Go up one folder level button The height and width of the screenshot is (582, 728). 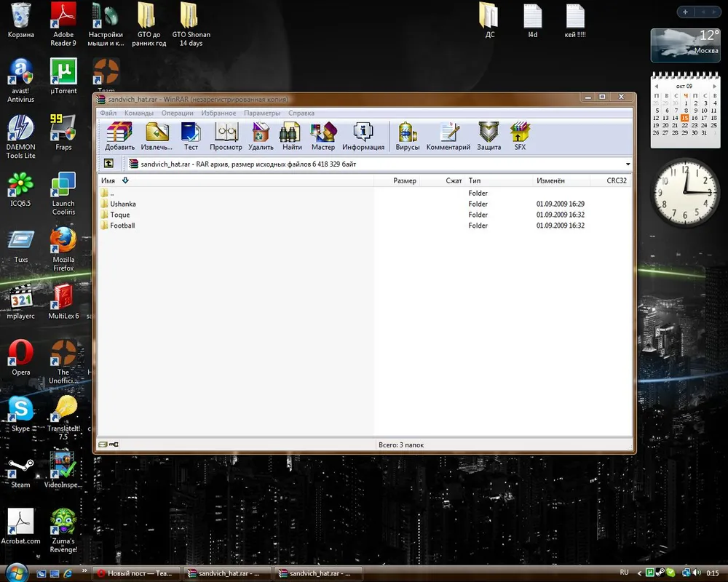coord(108,164)
